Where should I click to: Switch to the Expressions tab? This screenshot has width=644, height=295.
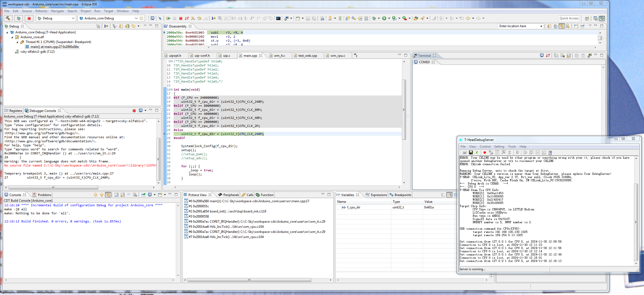pos(376,195)
